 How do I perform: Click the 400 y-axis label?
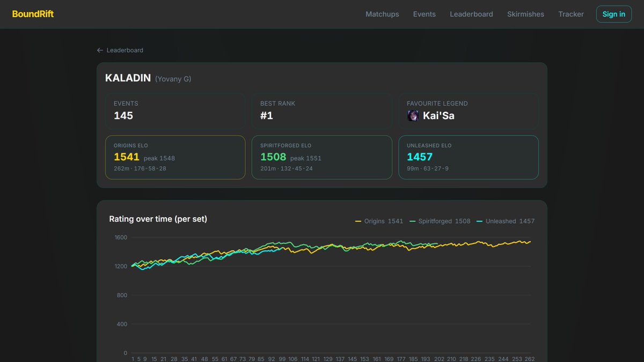[x=122, y=324]
